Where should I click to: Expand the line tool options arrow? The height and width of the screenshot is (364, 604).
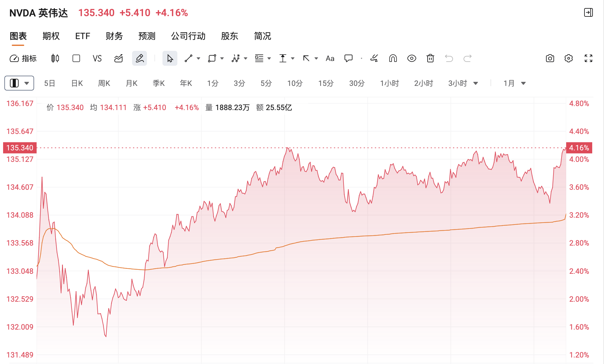click(198, 58)
